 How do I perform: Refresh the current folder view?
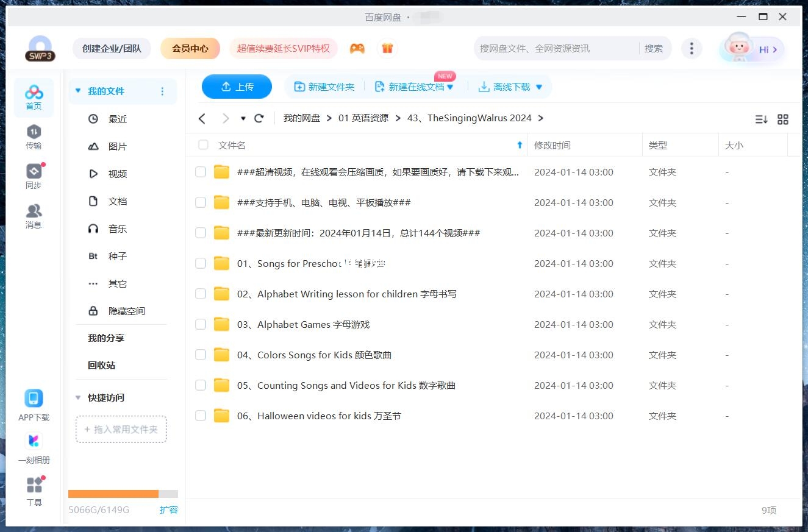pyautogui.click(x=259, y=118)
